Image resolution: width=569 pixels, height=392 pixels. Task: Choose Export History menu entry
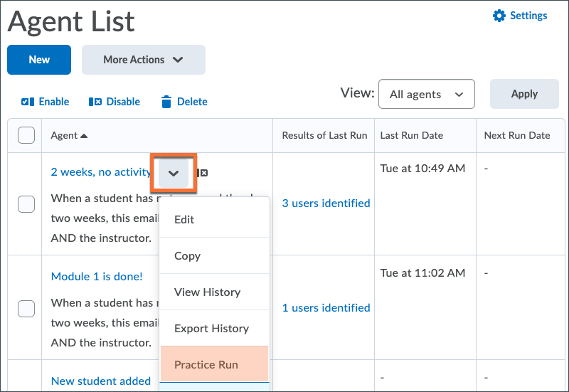pyautogui.click(x=211, y=328)
